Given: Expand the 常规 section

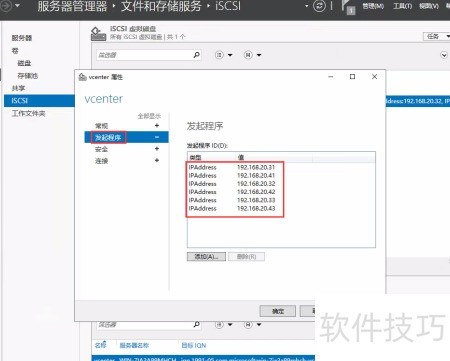Looking at the screenshot, I should [x=157, y=126].
